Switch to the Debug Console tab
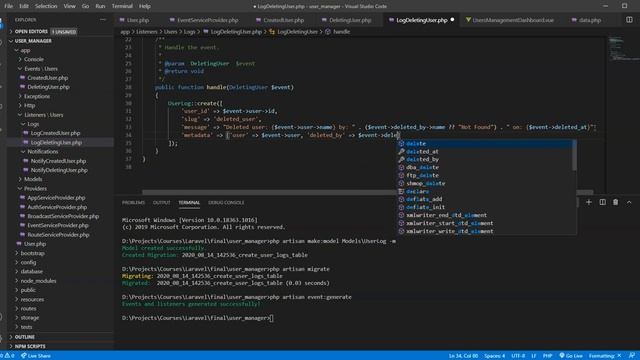640x360 pixels. coord(226,202)
